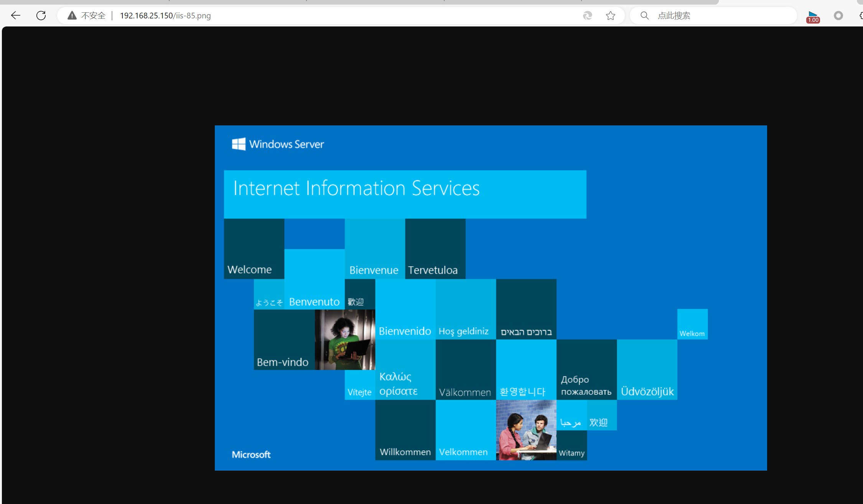Focus the address bar showing 192.168.25.150/iis-85.png
Viewport: 863px width, 504px height.
165,15
